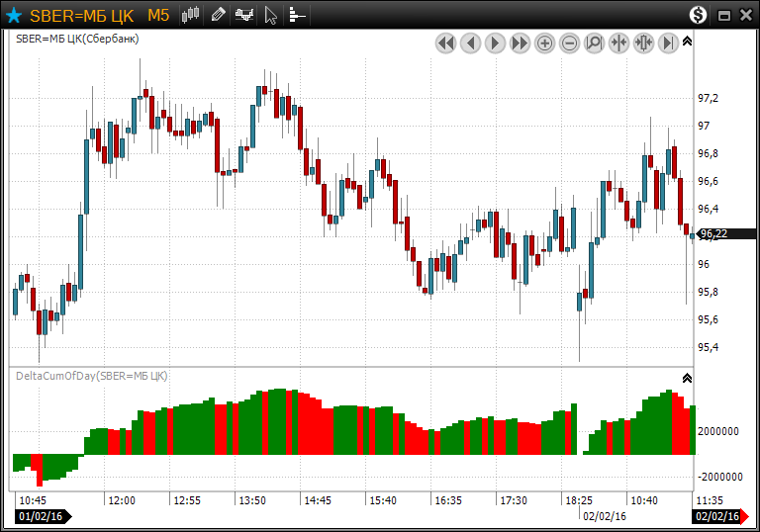Viewport: 760px width, 532px height.
Task: Collapse the DeltaCumOfDay indicator panel
Action: [x=688, y=378]
